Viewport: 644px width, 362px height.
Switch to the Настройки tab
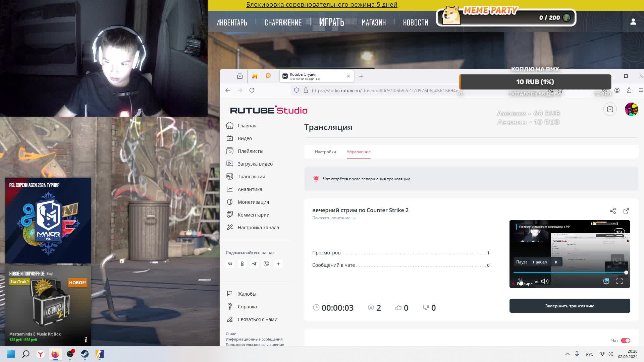coord(325,152)
